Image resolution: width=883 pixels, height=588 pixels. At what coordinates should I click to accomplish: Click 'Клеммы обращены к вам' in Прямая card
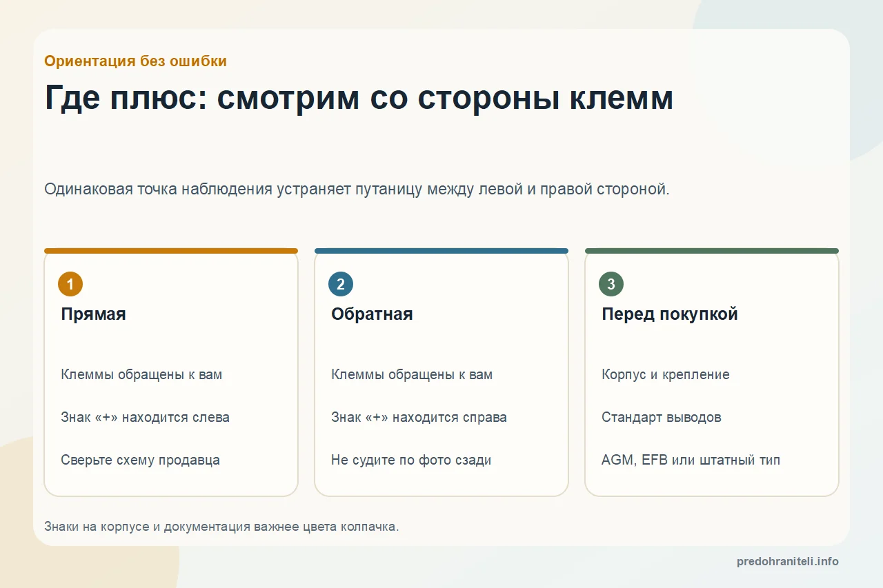(141, 375)
